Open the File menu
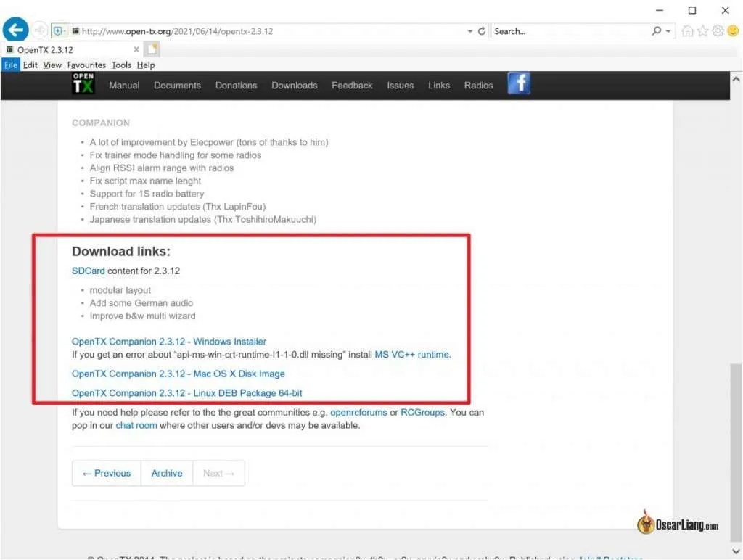The image size is (743, 560). pos(11,65)
